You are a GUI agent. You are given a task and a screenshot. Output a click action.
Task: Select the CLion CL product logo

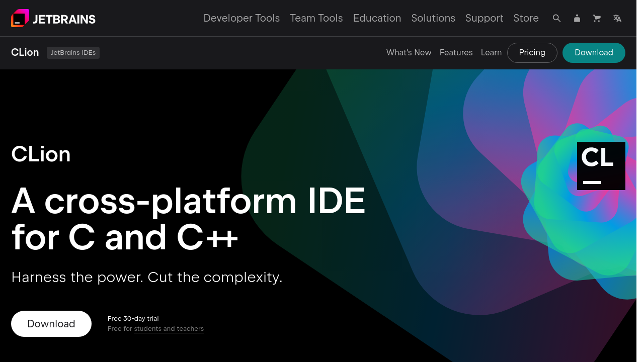(x=601, y=165)
